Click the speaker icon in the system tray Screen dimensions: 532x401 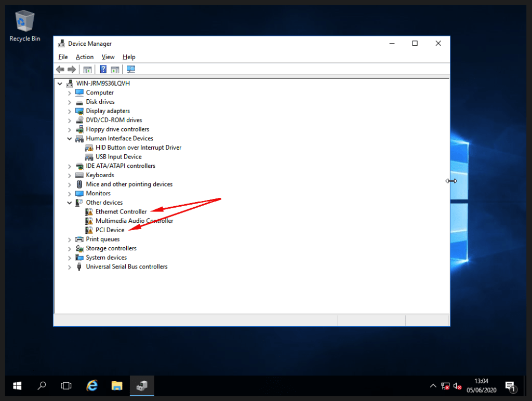457,386
